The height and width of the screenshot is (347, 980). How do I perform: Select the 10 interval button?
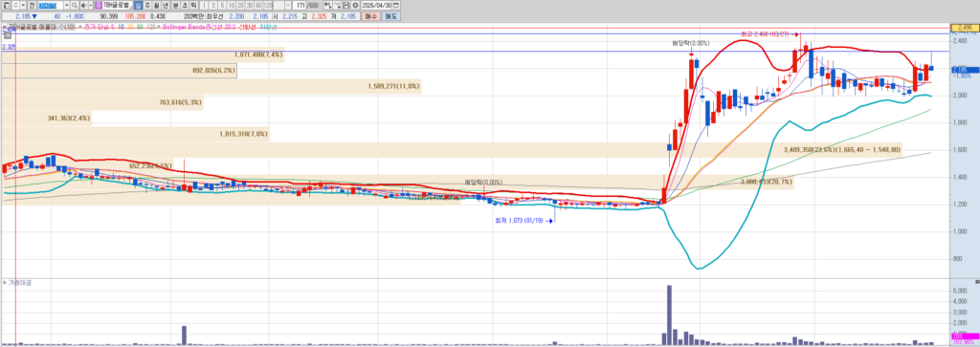tap(232, 5)
